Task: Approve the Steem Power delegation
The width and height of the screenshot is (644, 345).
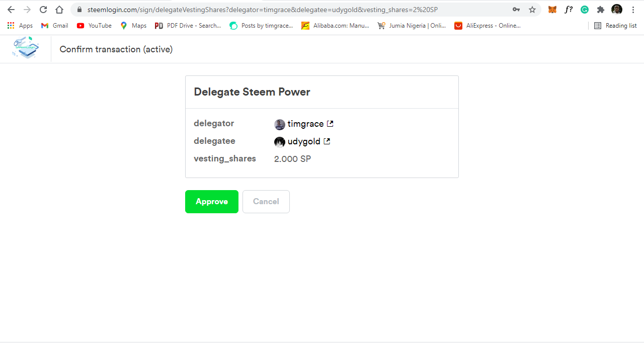Action: [x=211, y=201]
